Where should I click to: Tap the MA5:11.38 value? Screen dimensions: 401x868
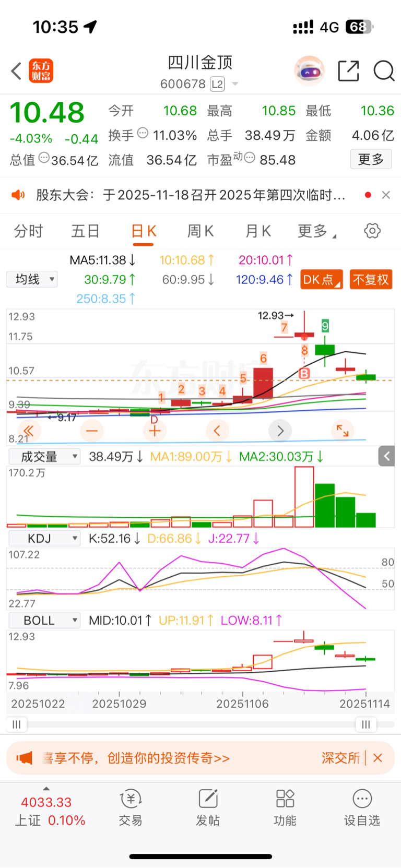103,260
